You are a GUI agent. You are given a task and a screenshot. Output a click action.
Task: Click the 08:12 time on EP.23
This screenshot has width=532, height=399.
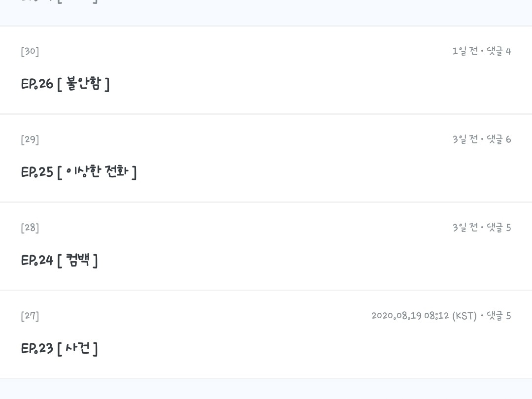[x=436, y=316]
